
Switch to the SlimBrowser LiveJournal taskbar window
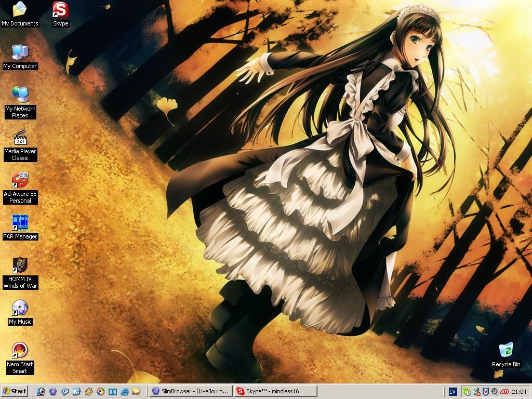(191, 391)
